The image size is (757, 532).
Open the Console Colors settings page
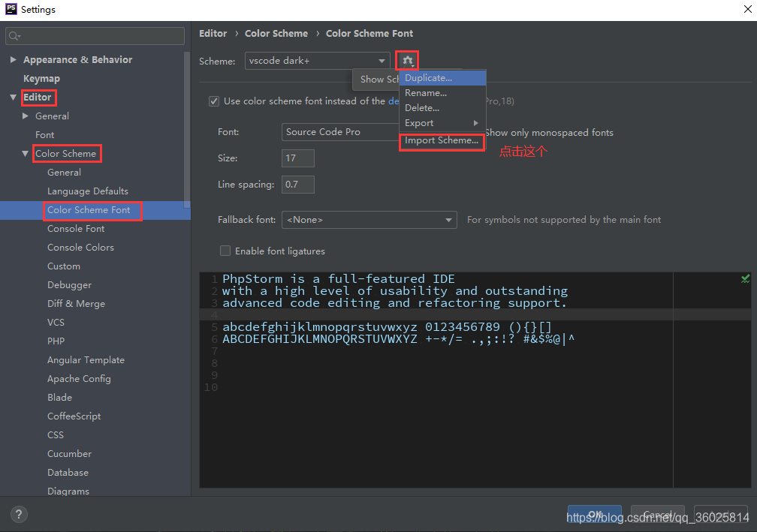(x=80, y=247)
